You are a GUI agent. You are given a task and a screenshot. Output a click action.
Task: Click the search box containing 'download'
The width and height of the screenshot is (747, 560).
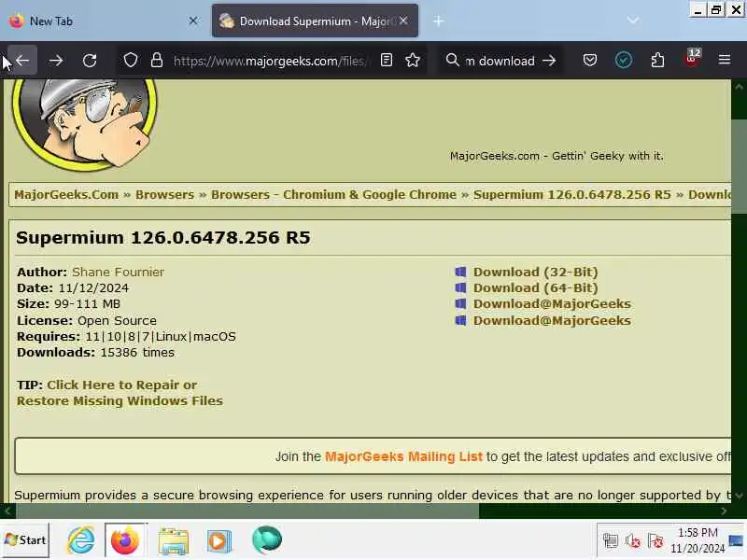tap(502, 61)
